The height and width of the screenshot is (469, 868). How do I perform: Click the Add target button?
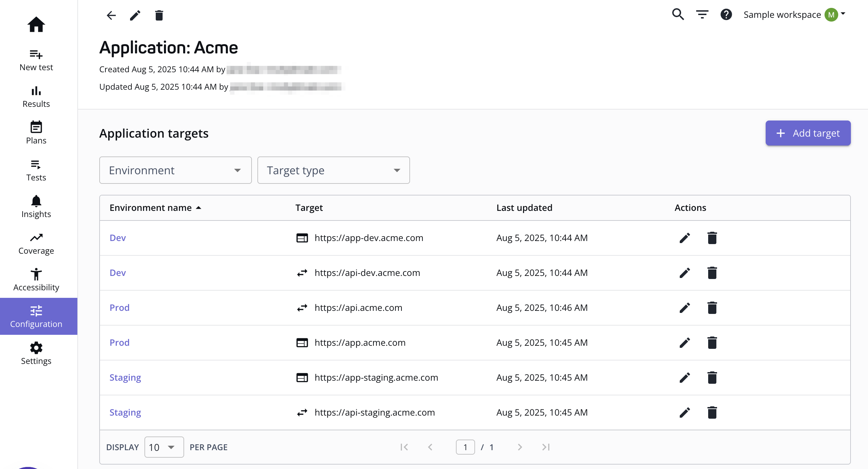coord(808,133)
